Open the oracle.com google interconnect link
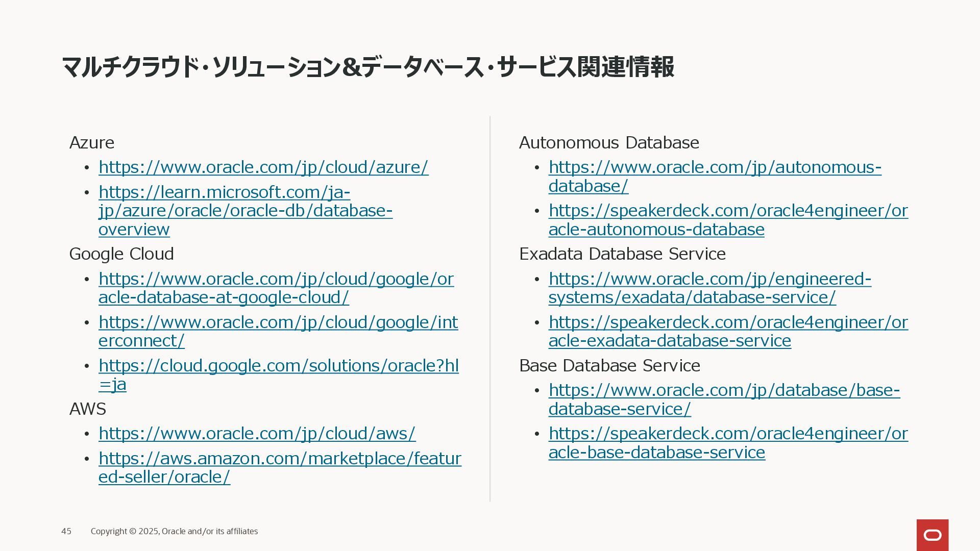This screenshot has height=551, width=980. click(278, 332)
